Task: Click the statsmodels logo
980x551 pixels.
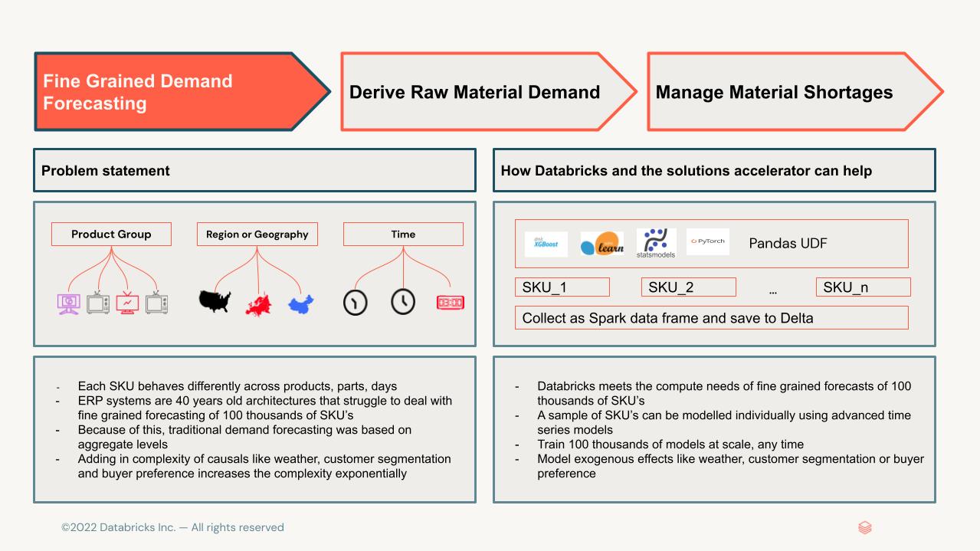Action: pos(656,243)
